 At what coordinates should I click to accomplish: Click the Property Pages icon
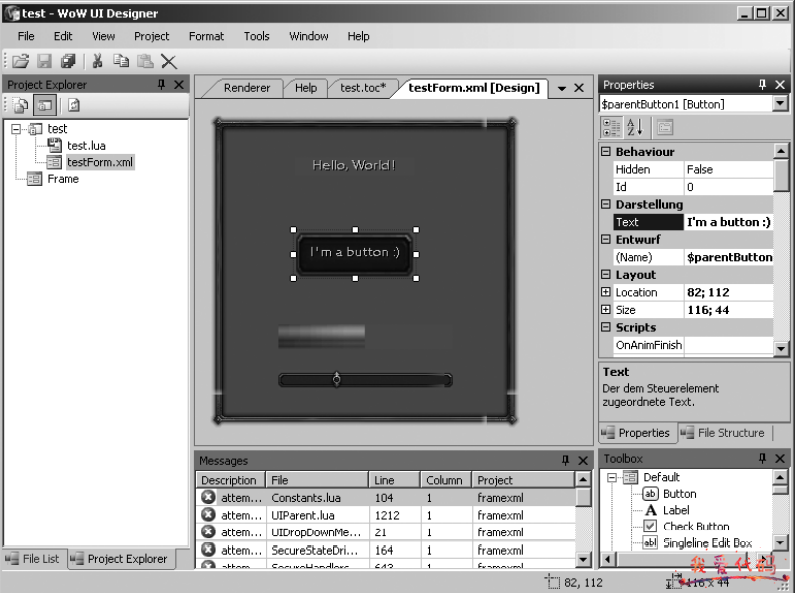[665, 127]
